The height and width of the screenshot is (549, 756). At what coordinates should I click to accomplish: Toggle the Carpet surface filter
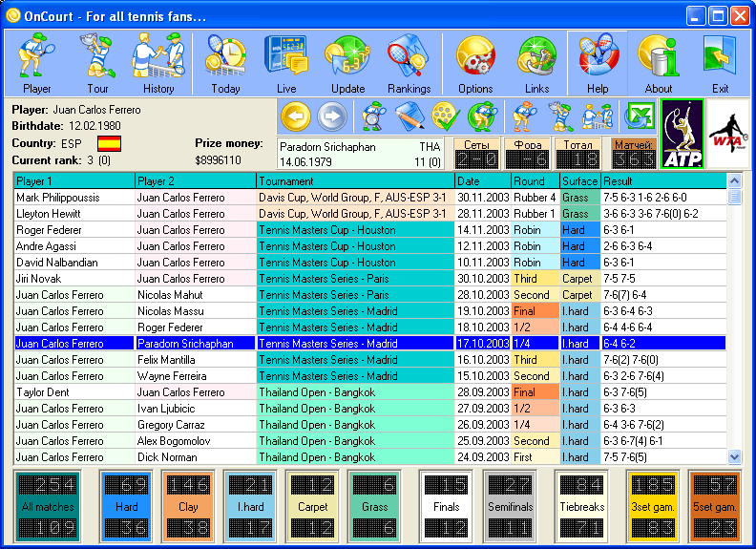(x=312, y=507)
